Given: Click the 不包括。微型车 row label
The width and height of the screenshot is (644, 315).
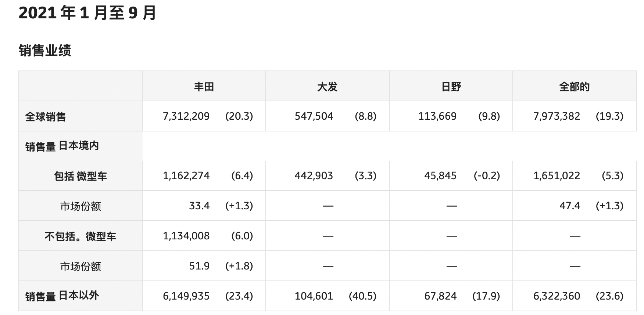Looking at the screenshot, I should click(x=80, y=236).
